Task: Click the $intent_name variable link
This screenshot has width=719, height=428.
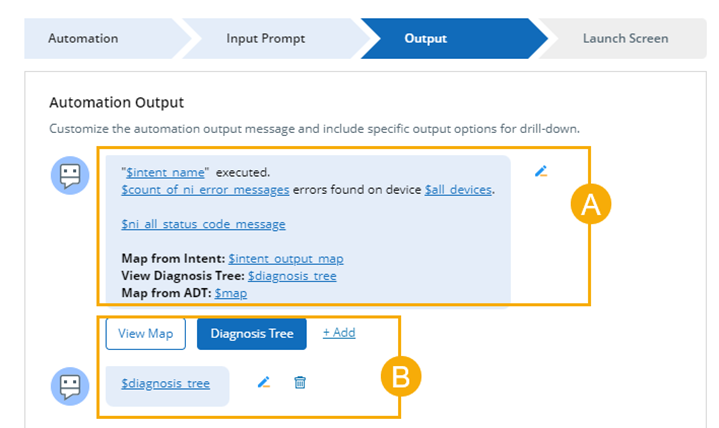Action: (167, 173)
